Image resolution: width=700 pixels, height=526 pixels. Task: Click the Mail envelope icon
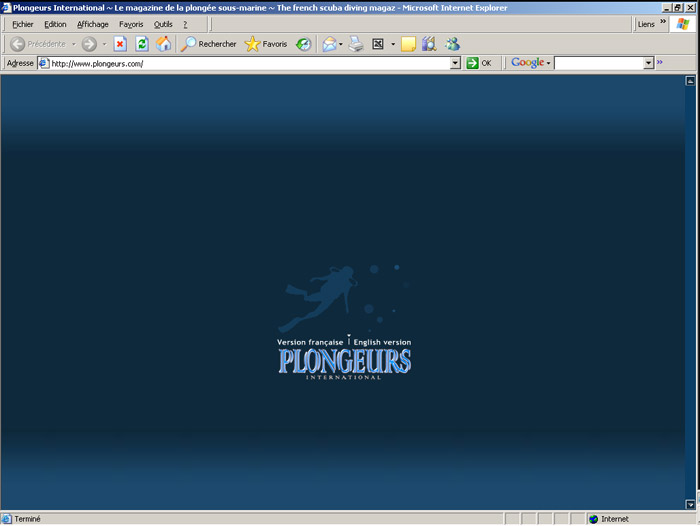329,44
